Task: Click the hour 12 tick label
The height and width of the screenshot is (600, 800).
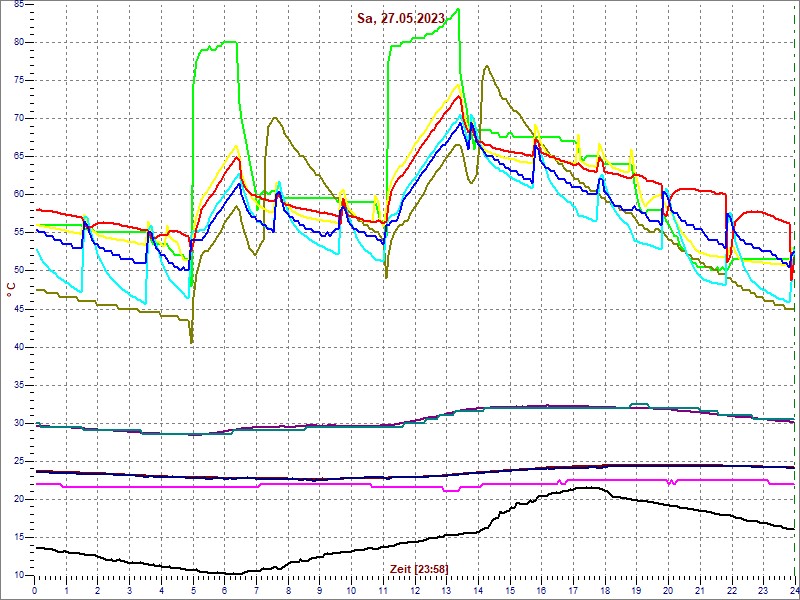Action: point(415,590)
